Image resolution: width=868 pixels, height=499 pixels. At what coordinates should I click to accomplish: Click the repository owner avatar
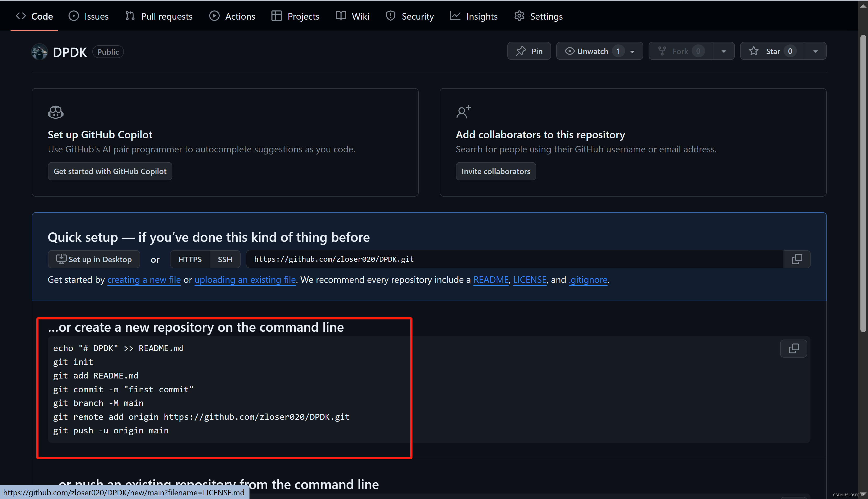click(39, 52)
